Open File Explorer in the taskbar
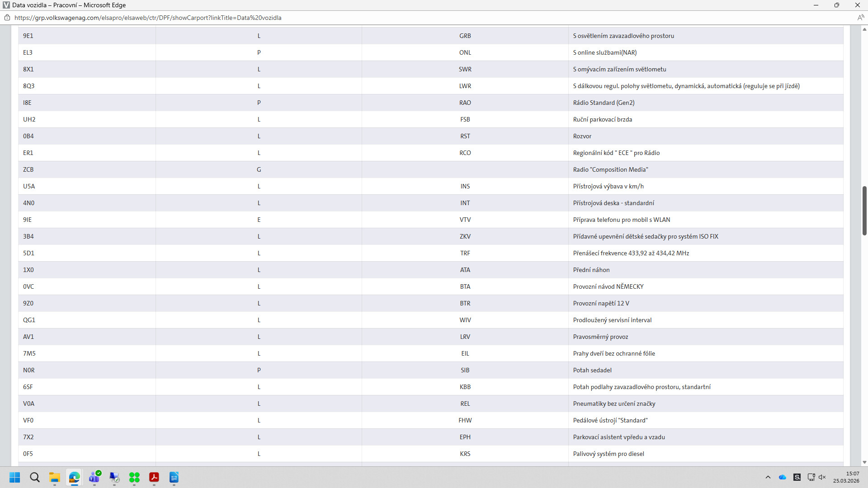Viewport: 868px width, 488px height. 55,477
